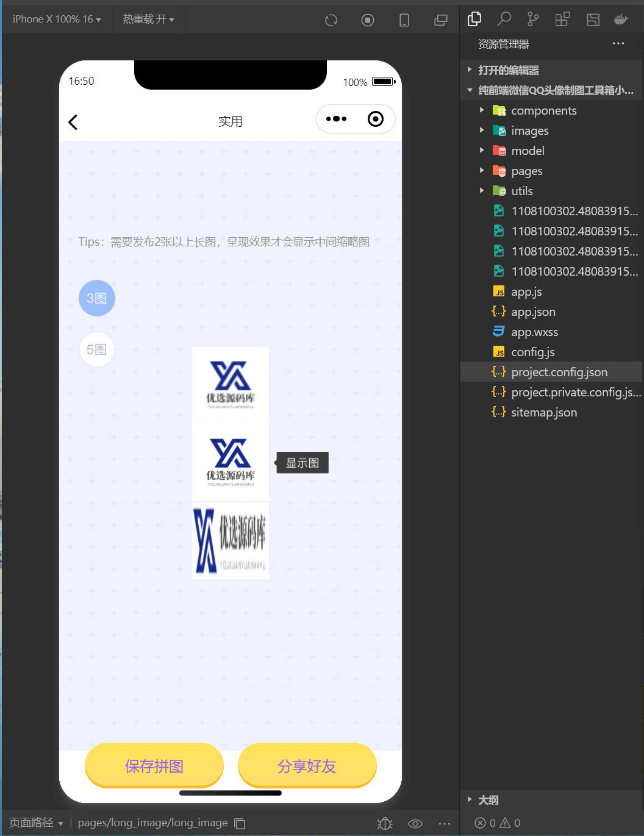Tap the mini program three-dot menu capsule

point(336,119)
